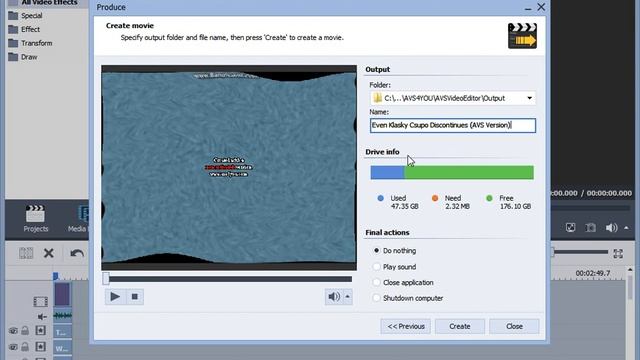Click the Create movie clapperboard icon
This screenshot has width=640, height=360.
click(522, 36)
